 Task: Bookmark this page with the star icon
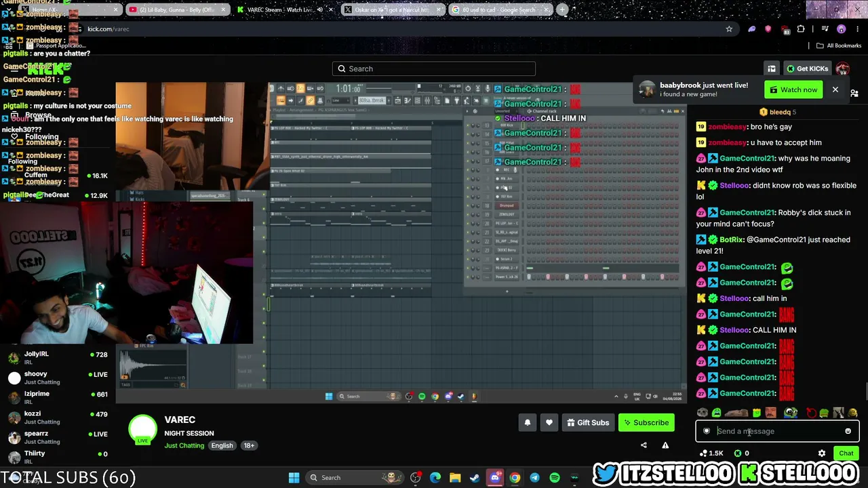click(729, 29)
